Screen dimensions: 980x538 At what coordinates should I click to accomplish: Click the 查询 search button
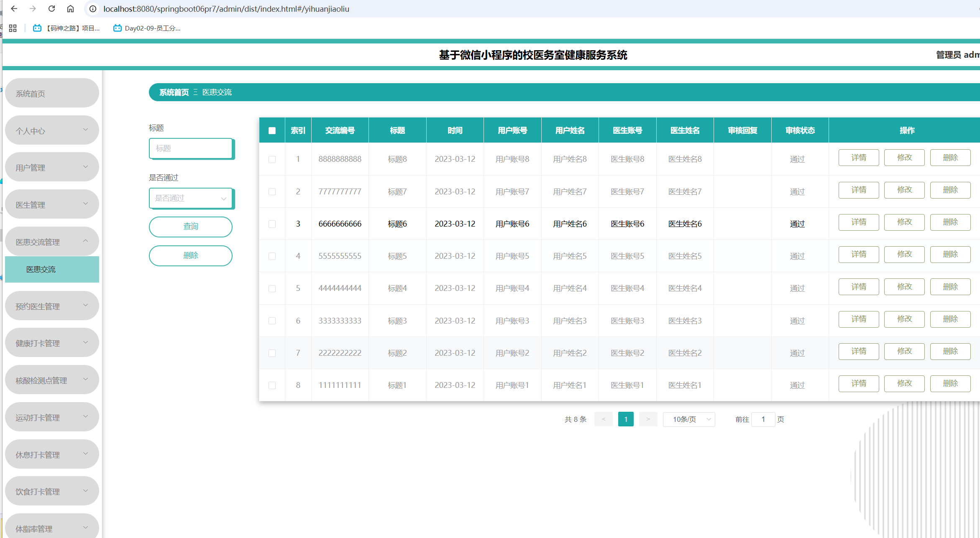pos(191,227)
